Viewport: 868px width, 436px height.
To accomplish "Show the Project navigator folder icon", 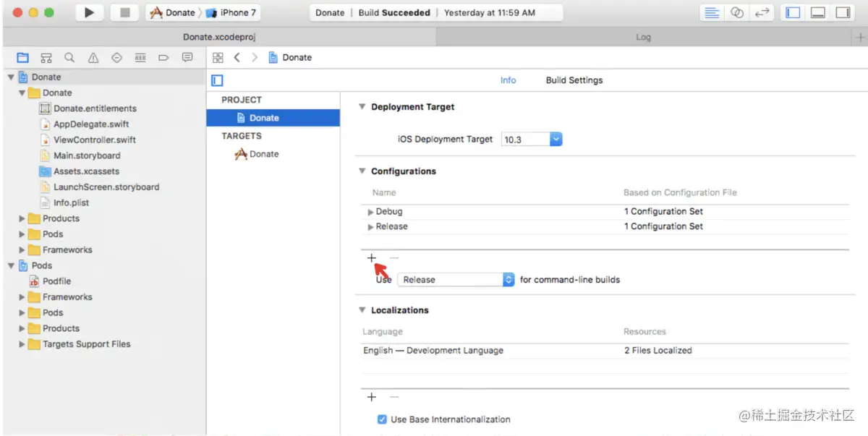I will click(22, 58).
